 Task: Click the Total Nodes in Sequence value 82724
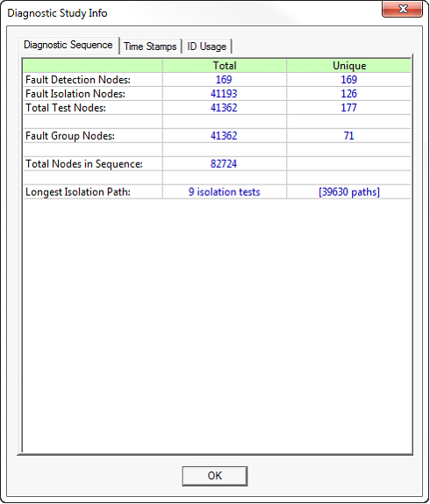click(224, 164)
